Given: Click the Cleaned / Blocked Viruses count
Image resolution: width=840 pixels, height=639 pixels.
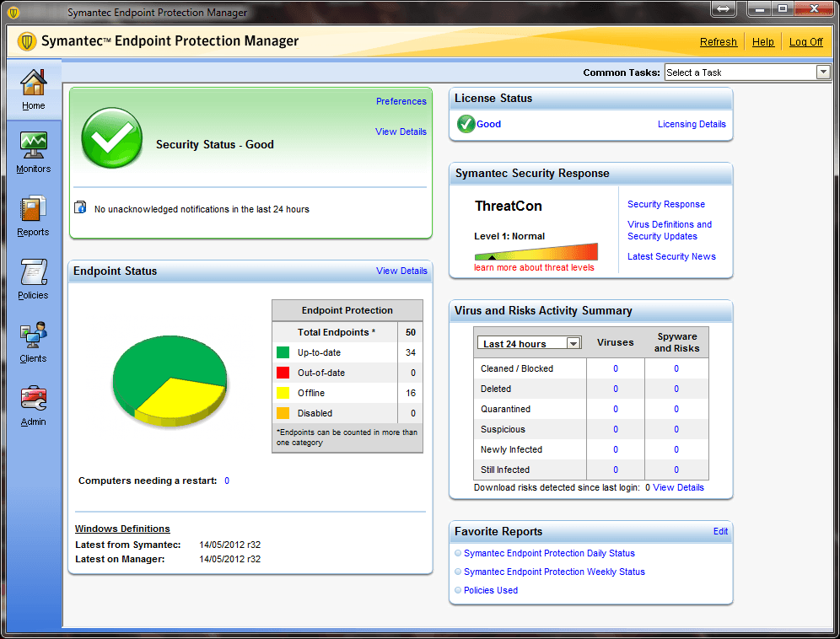Looking at the screenshot, I should pos(616,368).
